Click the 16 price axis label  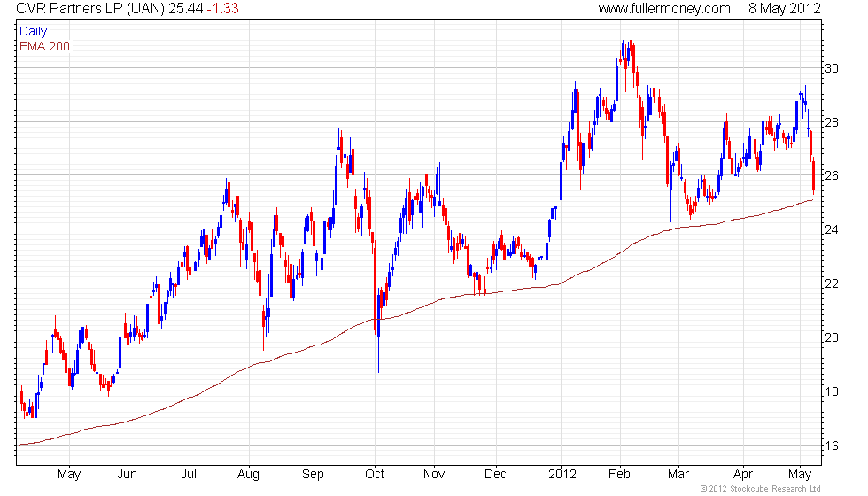[832, 446]
